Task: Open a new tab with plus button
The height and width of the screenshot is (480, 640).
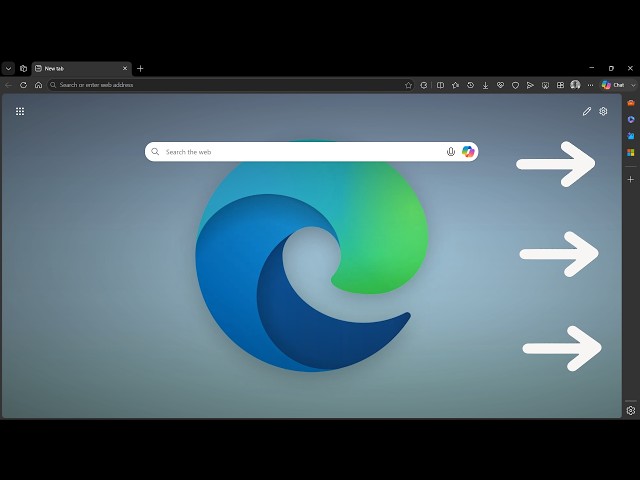Action: coord(140,69)
